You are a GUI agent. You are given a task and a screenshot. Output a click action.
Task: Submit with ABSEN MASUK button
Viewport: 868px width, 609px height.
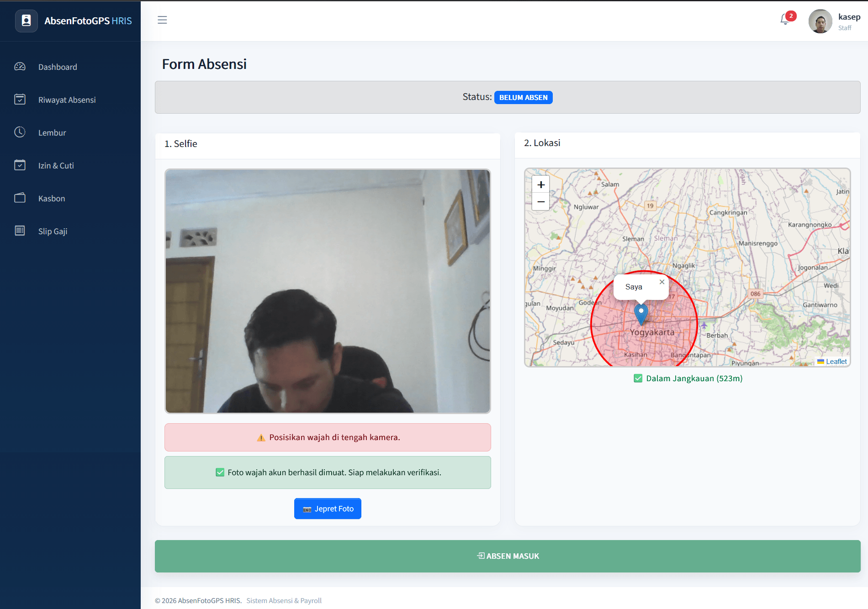(508, 556)
